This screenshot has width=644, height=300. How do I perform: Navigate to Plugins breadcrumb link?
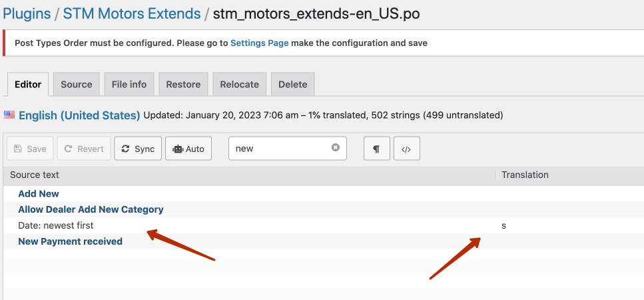tap(27, 13)
